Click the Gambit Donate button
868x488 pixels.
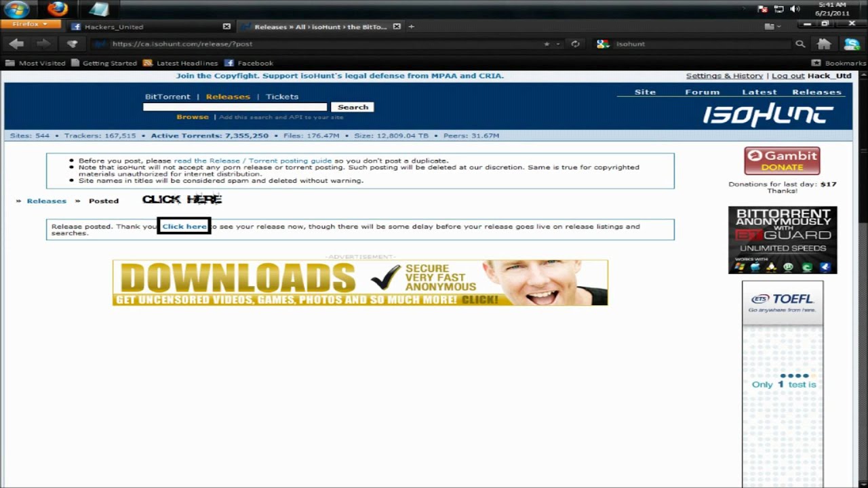[782, 161]
